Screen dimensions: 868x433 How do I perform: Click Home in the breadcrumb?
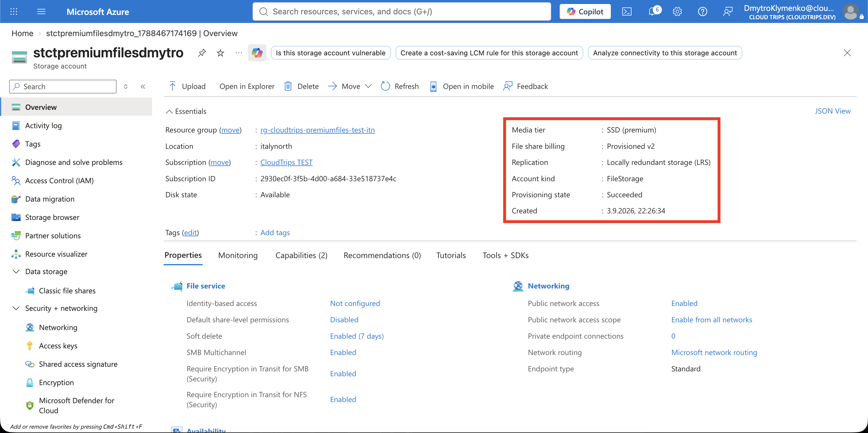coord(22,33)
